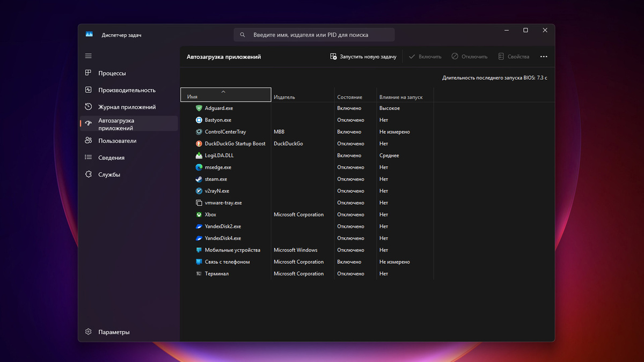Screen dimensions: 644x362
Task: Select the YandexDisk2.exe entry
Action: coord(223,226)
